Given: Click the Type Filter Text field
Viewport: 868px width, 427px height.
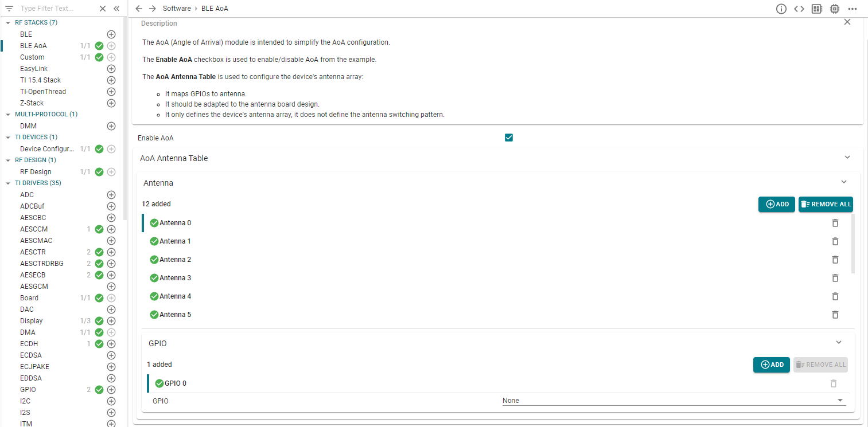Looking at the screenshot, I should 55,9.
